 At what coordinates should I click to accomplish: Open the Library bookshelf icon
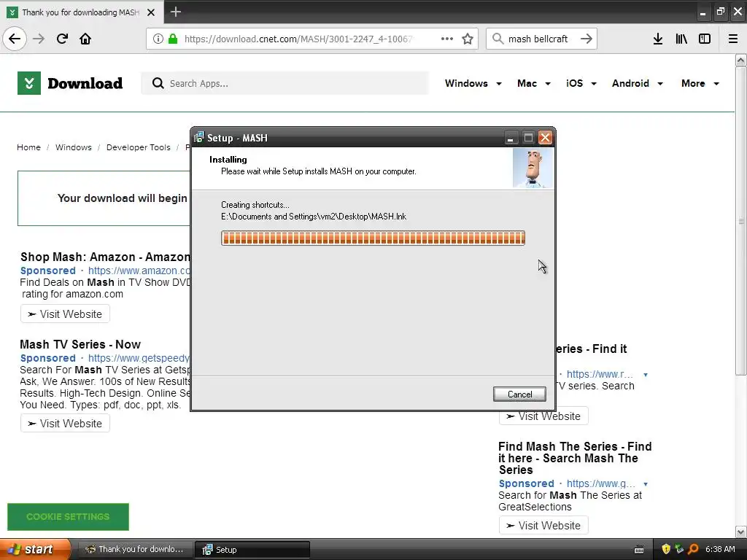[681, 39]
